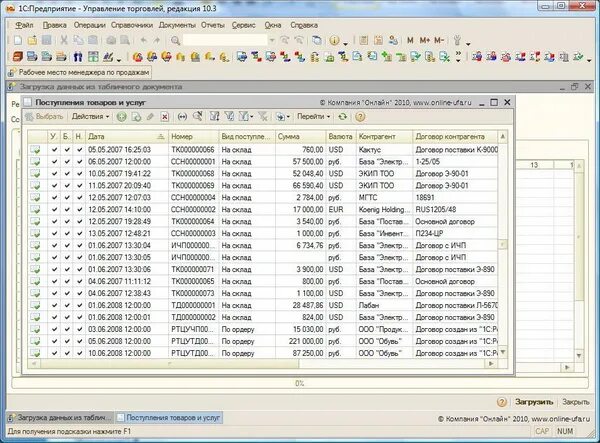Click inside the toolbar search input field
The image size is (600, 443).
pos(225,40)
